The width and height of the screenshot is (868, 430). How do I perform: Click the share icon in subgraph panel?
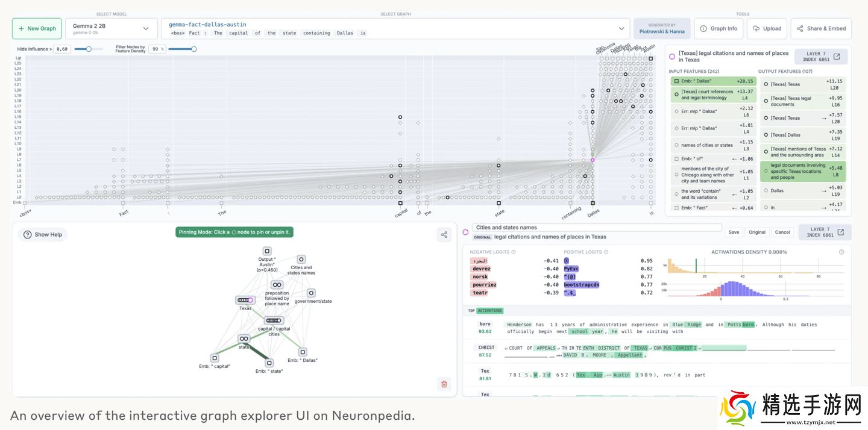pos(444,235)
